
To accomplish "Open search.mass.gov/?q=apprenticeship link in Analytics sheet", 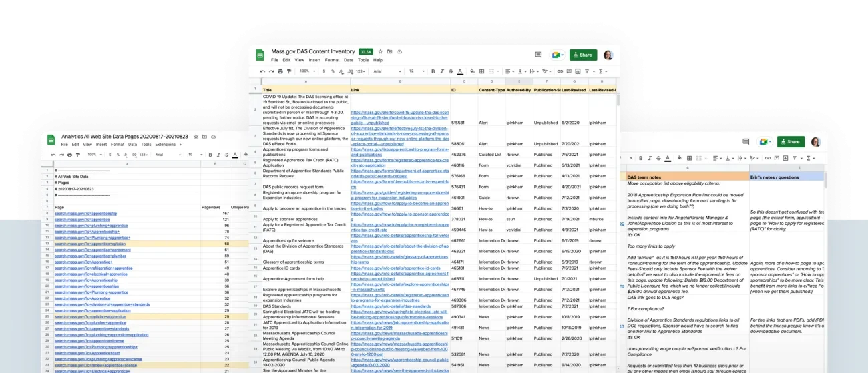I will tap(85, 213).
